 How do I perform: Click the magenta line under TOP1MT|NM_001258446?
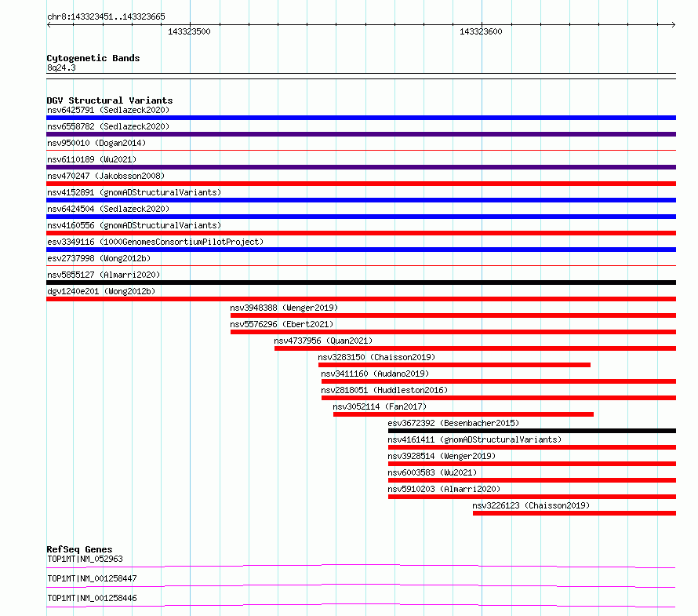point(361,605)
